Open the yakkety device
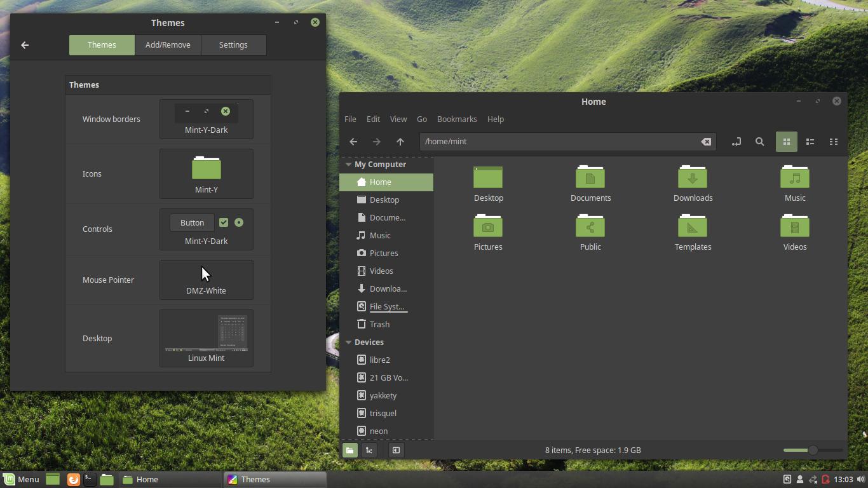This screenshot has height=488, width=868. (386, 396)
